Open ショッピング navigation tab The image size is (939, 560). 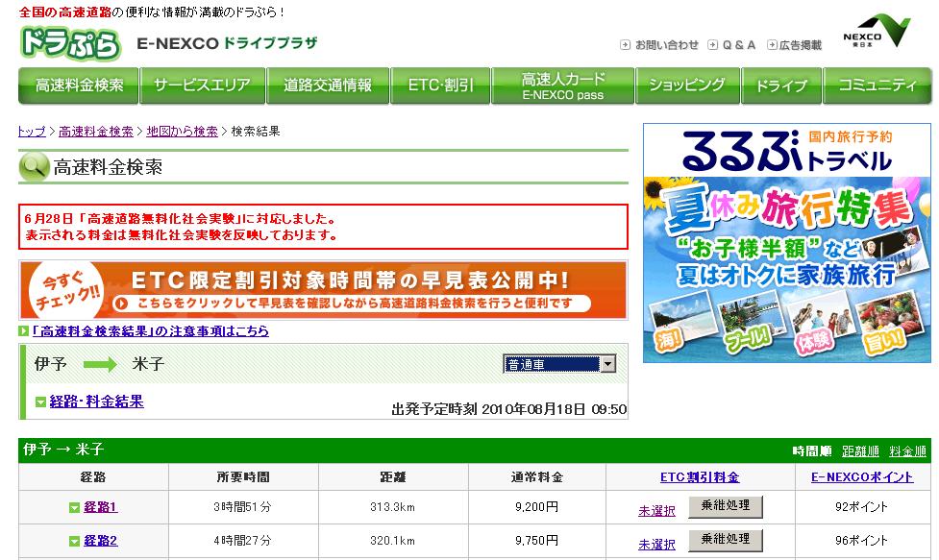pos(687,85)
